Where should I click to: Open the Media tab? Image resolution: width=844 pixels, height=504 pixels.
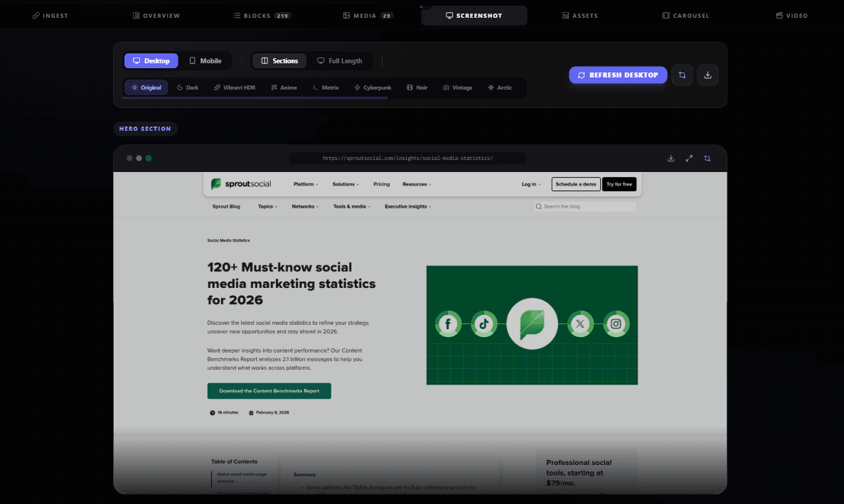click(368, 16)
